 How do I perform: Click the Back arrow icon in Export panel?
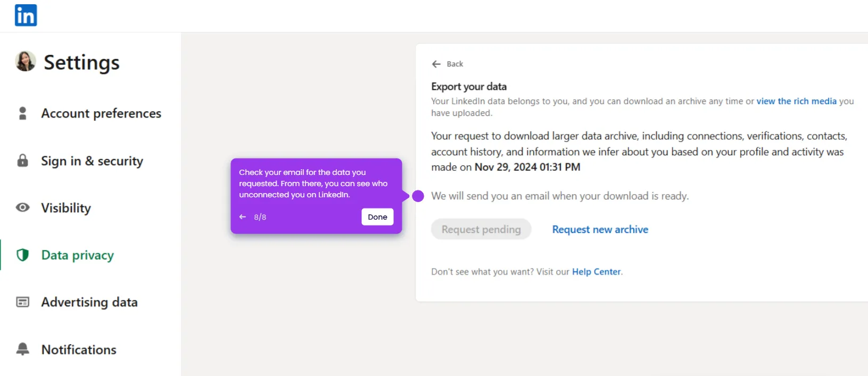(x=436, y=64)
